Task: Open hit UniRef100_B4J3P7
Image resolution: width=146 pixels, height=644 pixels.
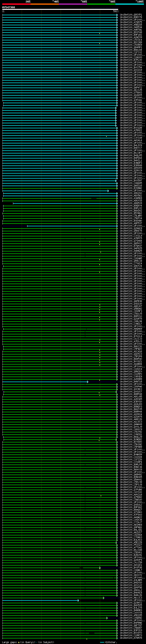Action: [131, 153]
